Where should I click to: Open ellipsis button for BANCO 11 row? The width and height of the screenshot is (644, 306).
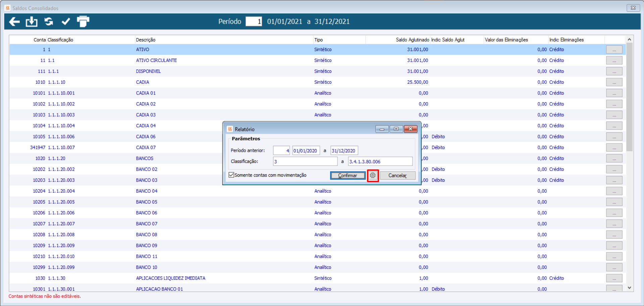(x=614, y=256)
